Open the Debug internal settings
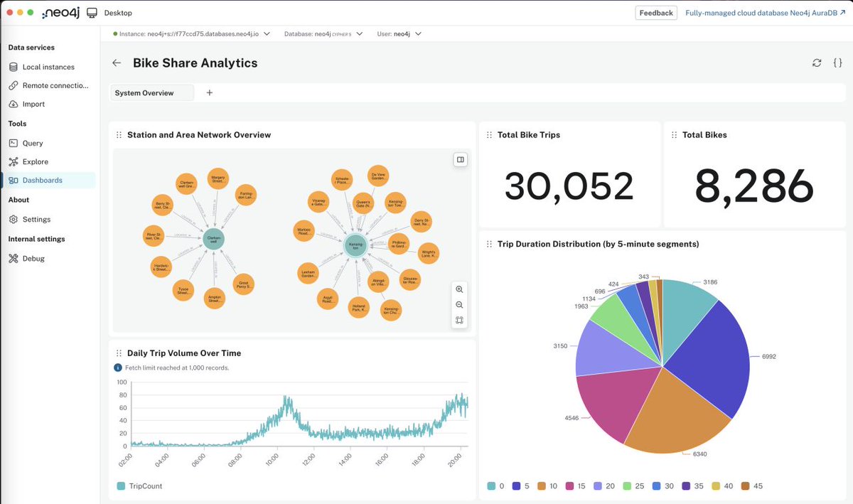Screen dimensions: 853x504 click(x=48, y=258)
